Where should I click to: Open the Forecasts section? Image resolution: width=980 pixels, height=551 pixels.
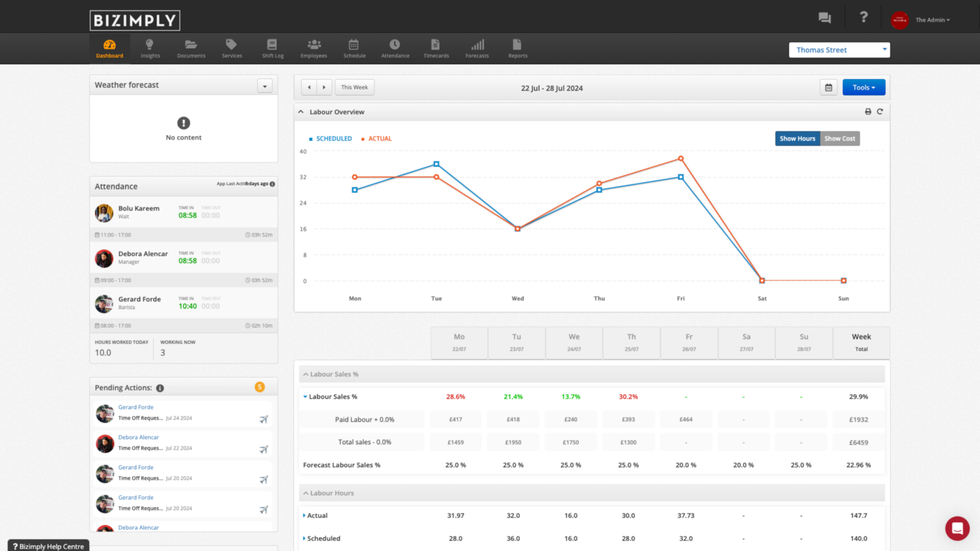point(477,48)
